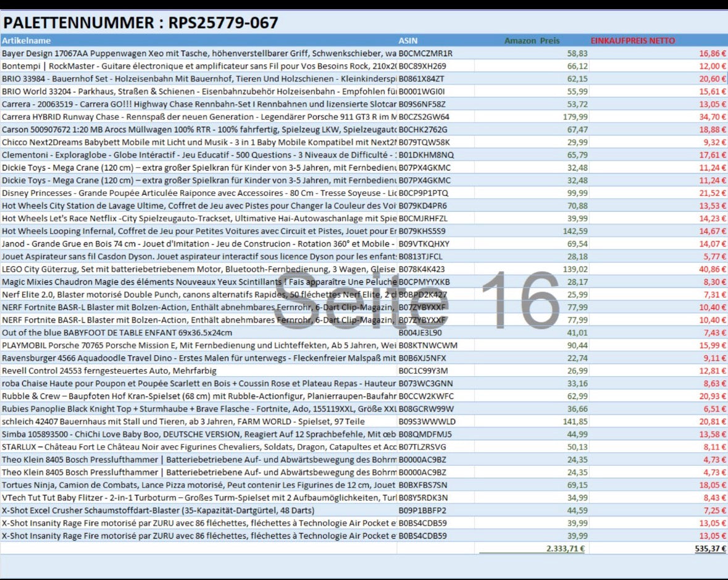This screenshot has width=728, height=580.
Task: Click the ASIN column header
Action: coord(408,41)
